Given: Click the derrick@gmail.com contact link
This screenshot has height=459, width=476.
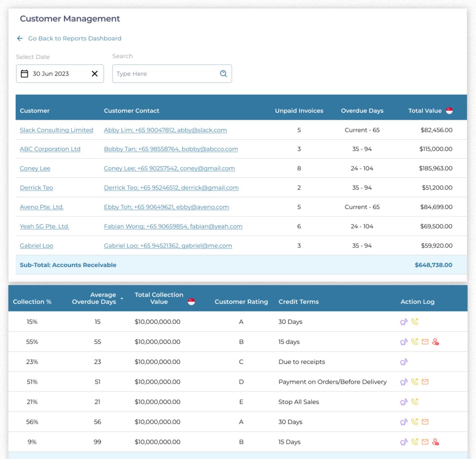Looking at the screenshot, I should (x=171, y=188).
